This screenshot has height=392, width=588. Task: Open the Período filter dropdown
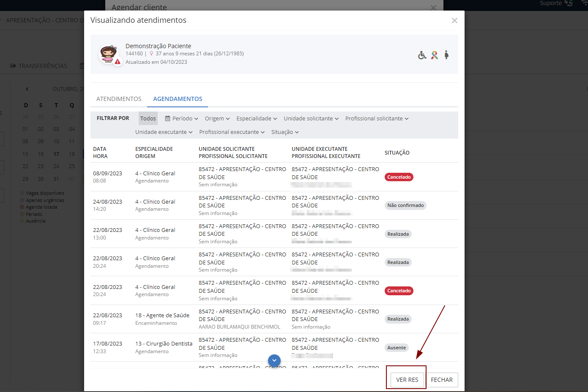(x=182, y=118)
